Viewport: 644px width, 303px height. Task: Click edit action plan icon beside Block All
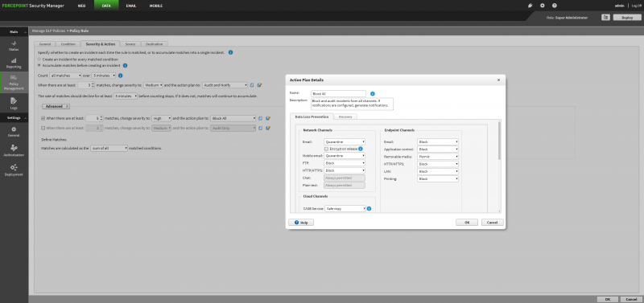coord(268,118)
